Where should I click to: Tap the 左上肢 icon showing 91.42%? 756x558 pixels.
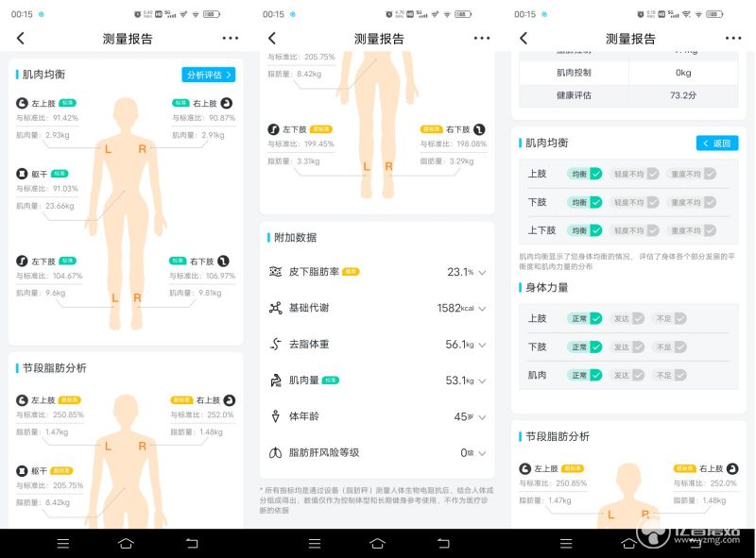pyautogui.click(x=22, y=103)
